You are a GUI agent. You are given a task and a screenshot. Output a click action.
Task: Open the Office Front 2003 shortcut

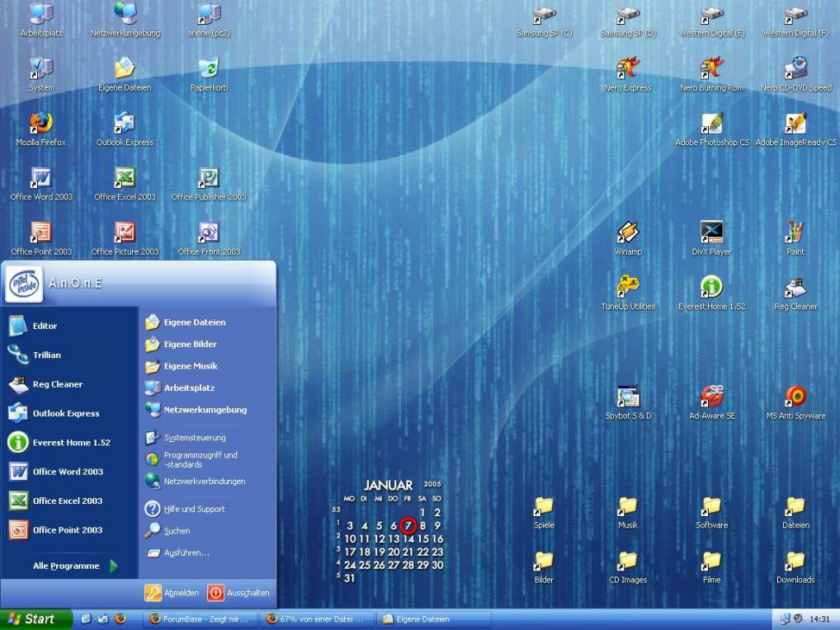209,238
